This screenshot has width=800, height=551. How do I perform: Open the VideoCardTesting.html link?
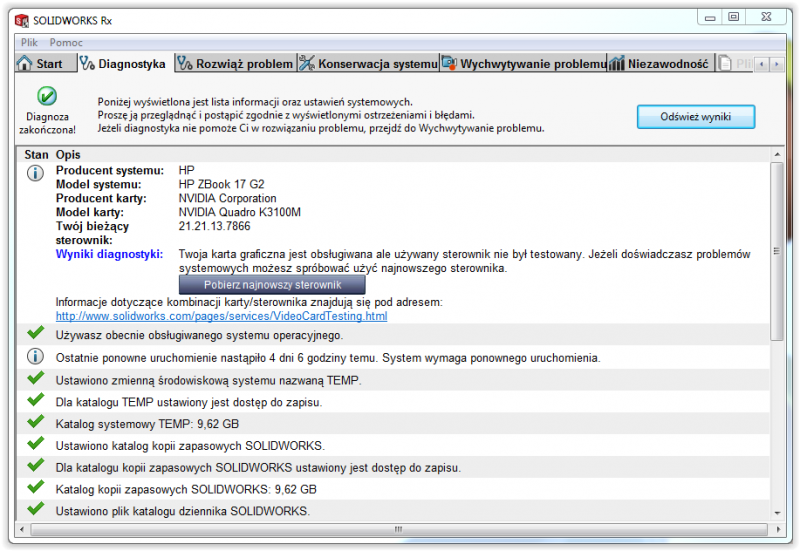coord(221,316)
